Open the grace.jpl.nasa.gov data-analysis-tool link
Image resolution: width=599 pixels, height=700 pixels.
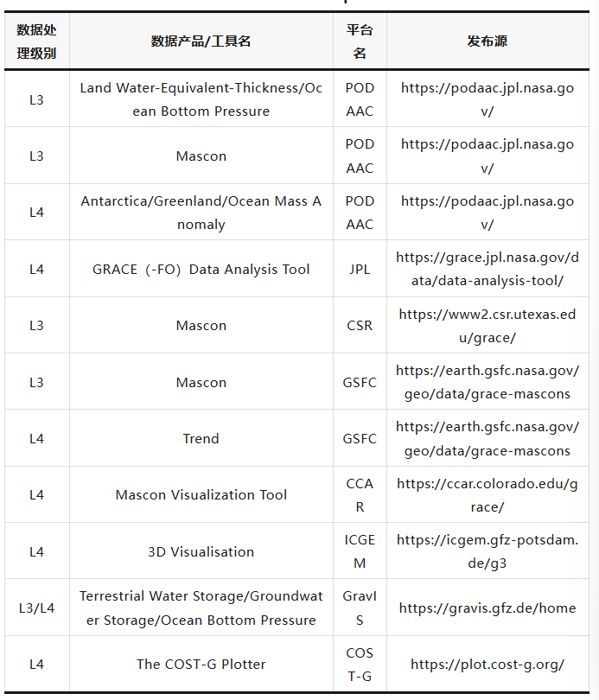pyautogui.click(x=487, y=269)
